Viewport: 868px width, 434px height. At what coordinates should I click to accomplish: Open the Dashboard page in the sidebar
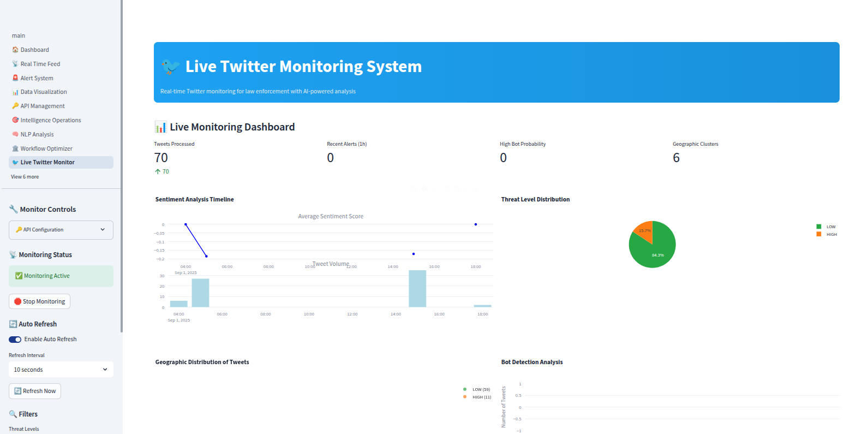click(61, 50)
